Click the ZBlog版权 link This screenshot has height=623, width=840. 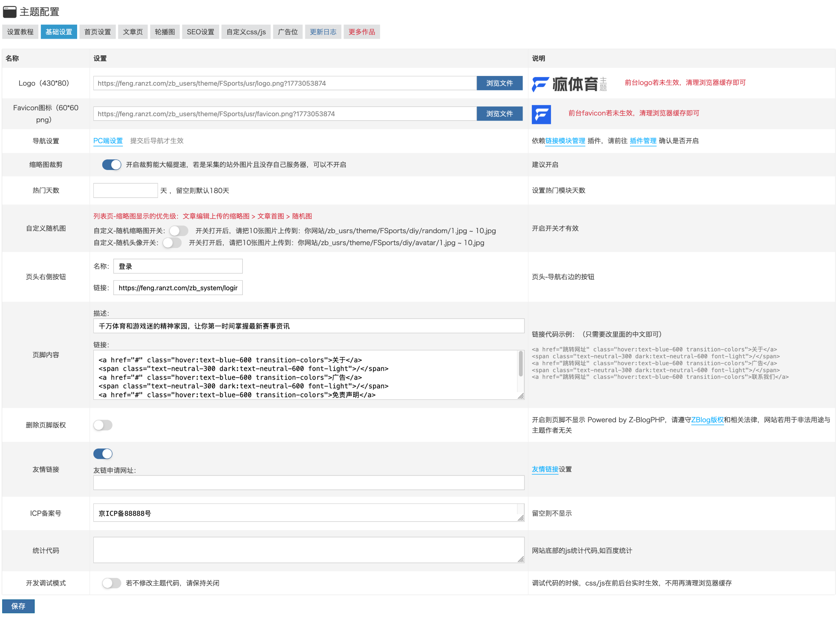coord(707,420)
